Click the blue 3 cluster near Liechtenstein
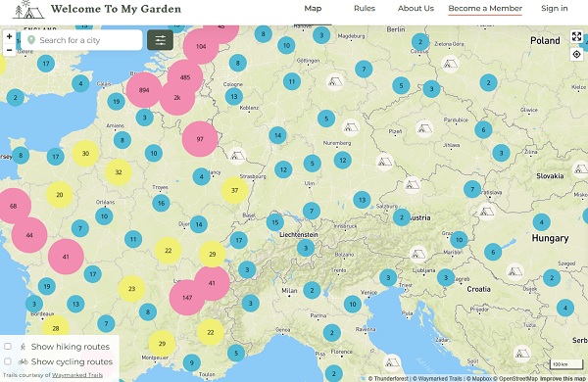This screenshot has height=382, width=588. click(306, 248)
